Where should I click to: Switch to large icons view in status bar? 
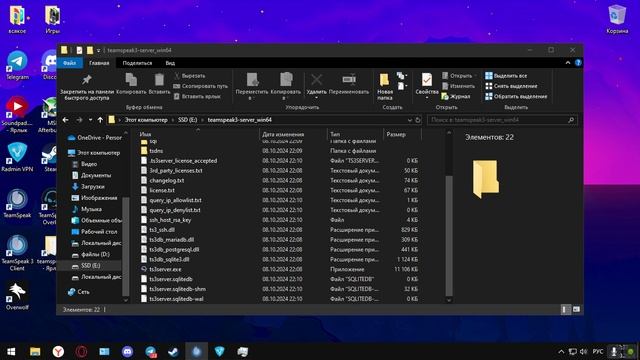tap(576, 309)
